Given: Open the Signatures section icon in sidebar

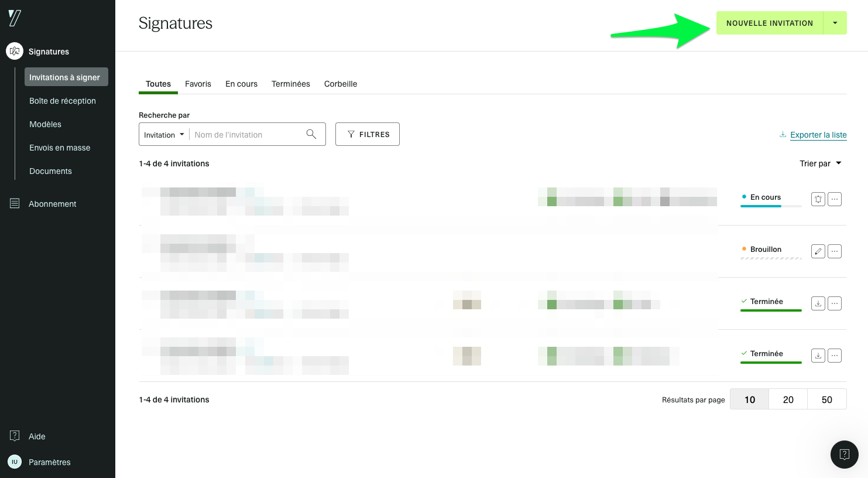Looking at the screenshot, I should click(15, 51).
